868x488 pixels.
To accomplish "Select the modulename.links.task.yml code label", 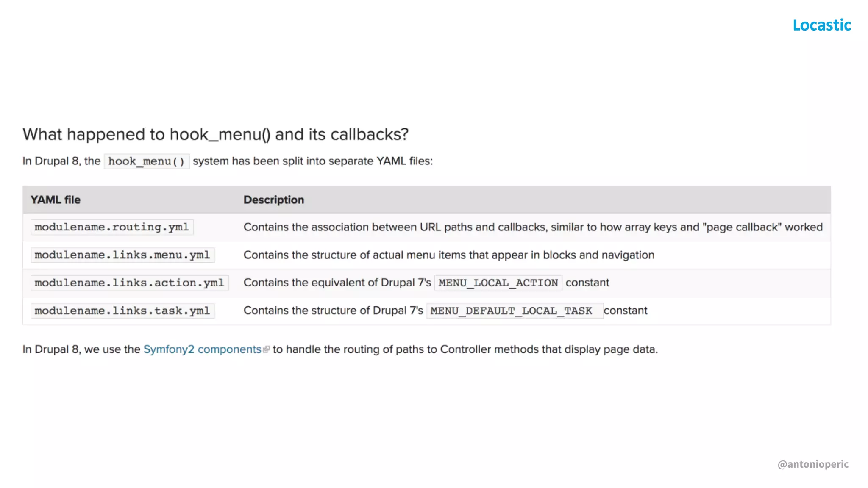I will (x=122, y=311).
